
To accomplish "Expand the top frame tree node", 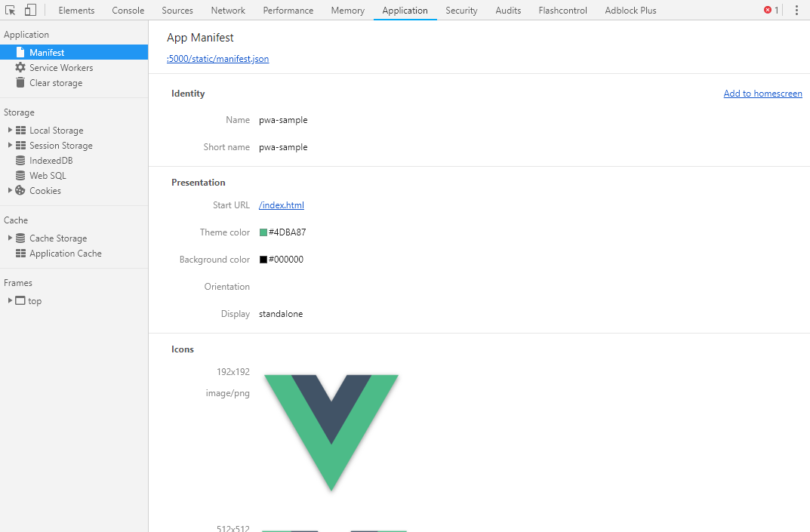I will click(x=10, y=300).
